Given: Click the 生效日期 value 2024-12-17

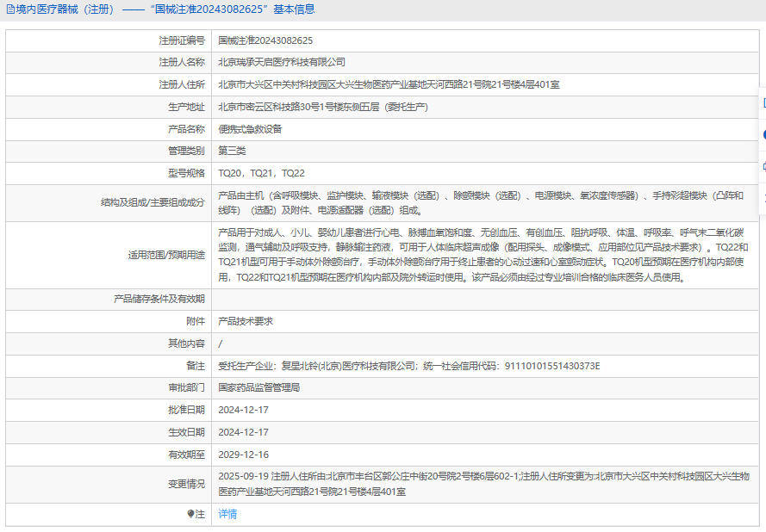Looking at the screenshot, I should (x=243, y=432).
